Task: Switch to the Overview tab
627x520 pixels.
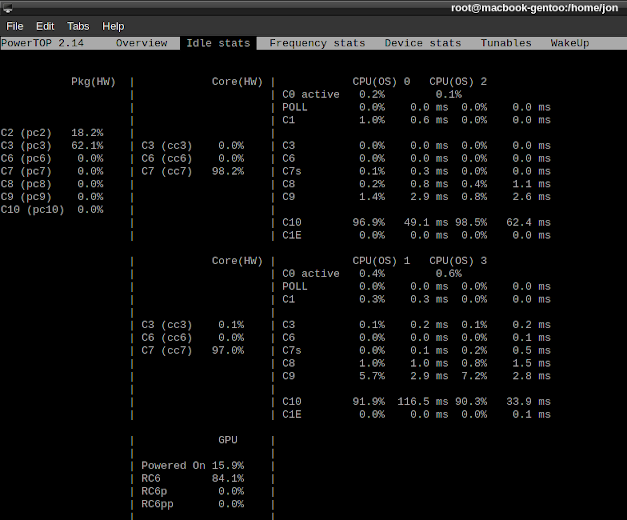Action: pos(142,43)
